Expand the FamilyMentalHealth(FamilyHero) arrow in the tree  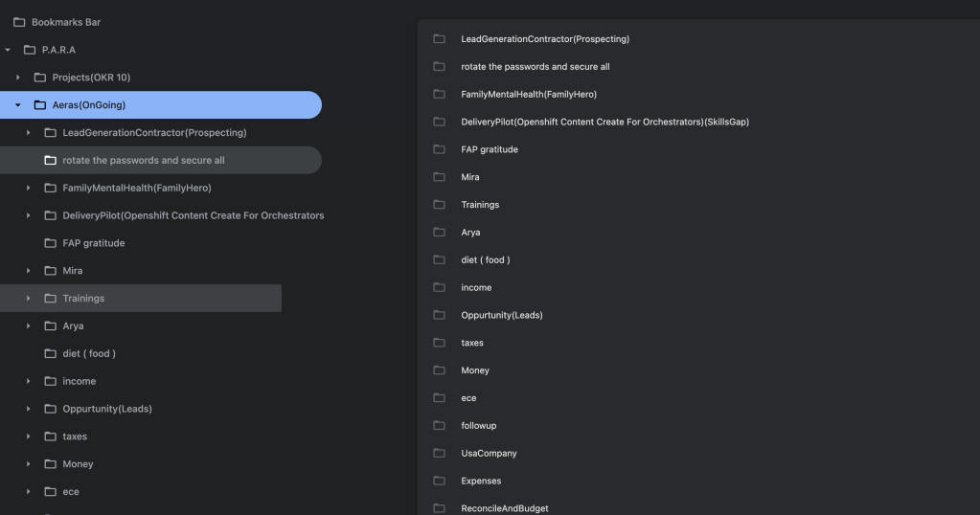click(x=28, y=188)
